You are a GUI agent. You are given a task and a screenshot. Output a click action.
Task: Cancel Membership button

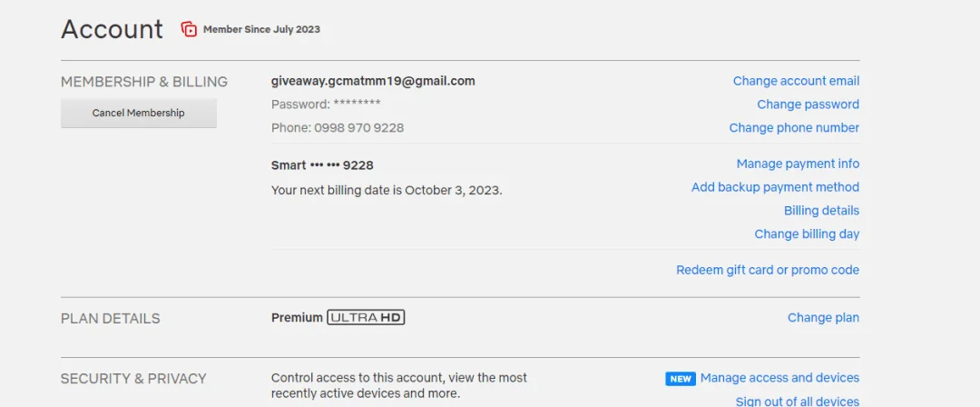click(x=139, y=114)
